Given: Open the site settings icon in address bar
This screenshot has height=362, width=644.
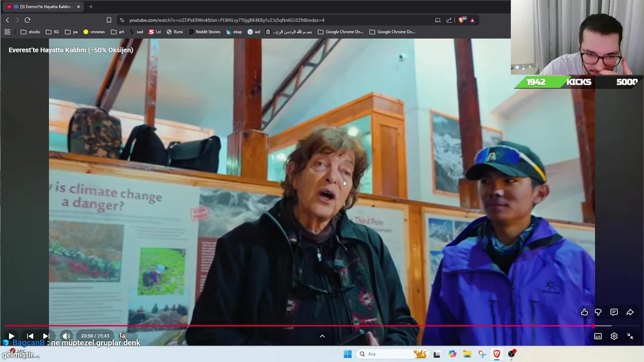Looking at the screenshot, I should (x=122, y=20).
